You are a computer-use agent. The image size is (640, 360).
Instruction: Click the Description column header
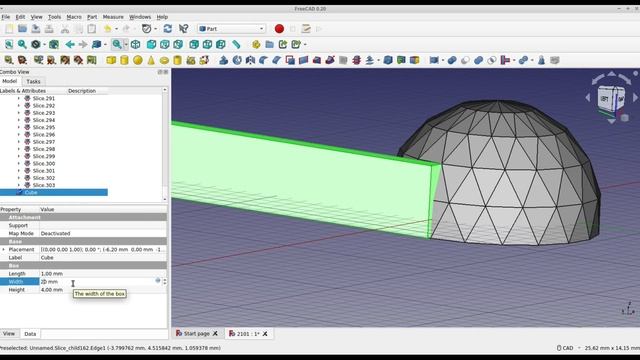click(x=82, y=91)
